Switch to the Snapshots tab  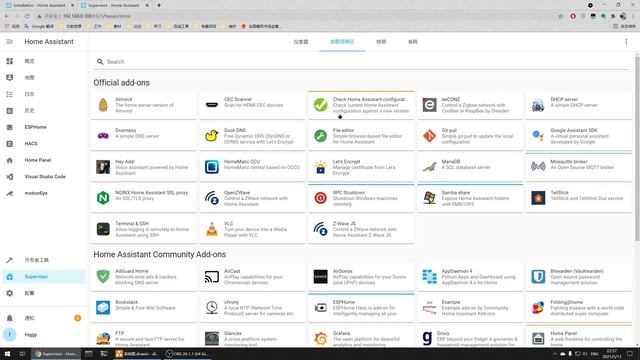tap(381, 42)
